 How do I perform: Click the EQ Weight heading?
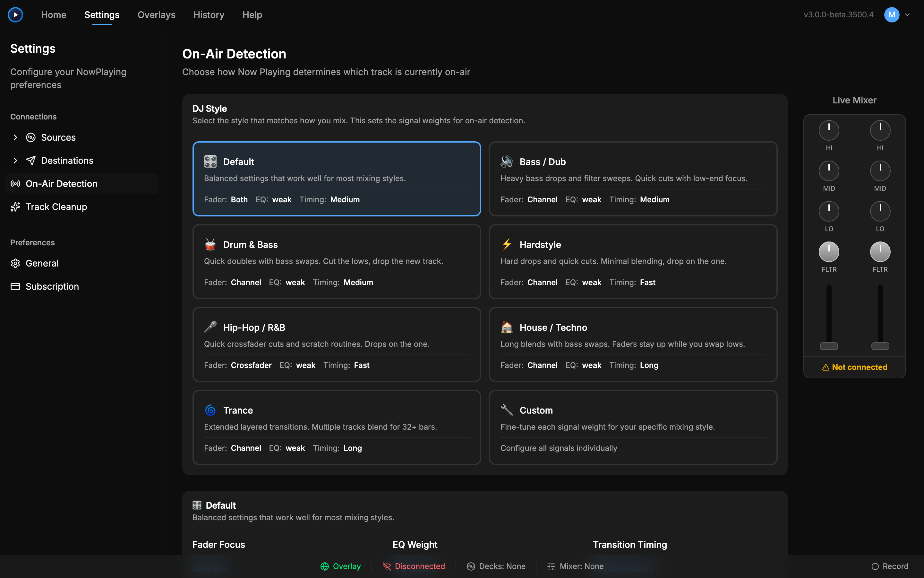415,545
